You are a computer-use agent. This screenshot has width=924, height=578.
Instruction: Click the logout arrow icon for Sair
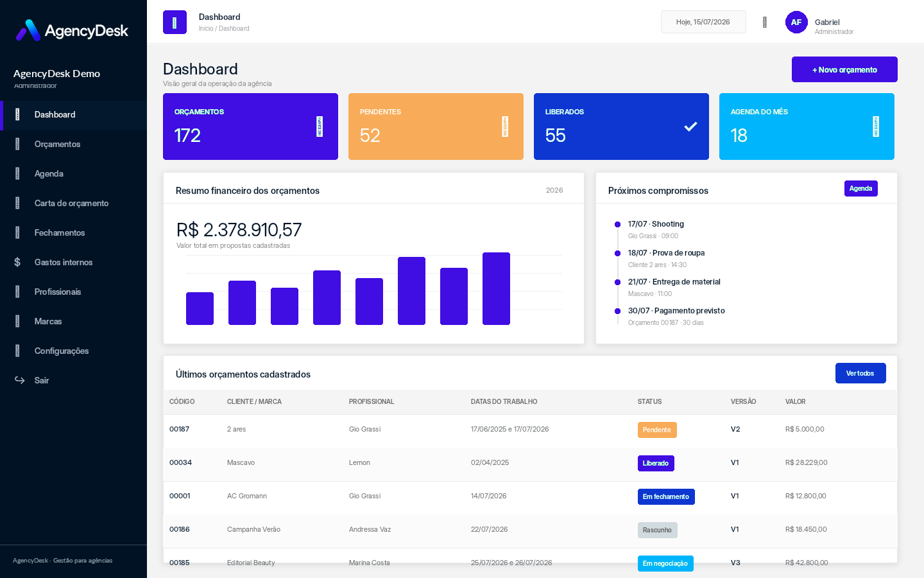click(x=20, y=380)
